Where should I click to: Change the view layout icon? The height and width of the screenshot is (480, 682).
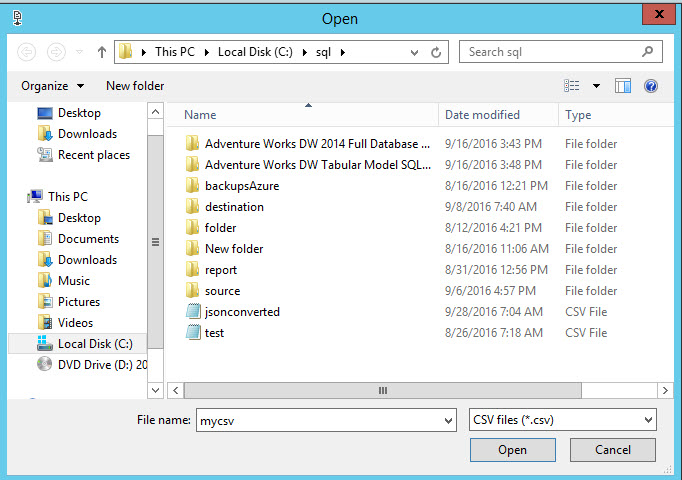pyautogui.click(x=572, y=86)
